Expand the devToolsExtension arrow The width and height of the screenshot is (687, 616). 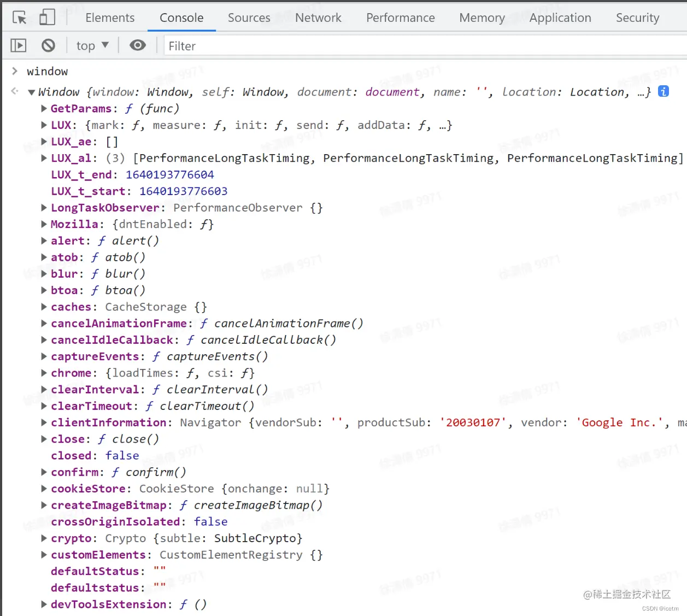[x=44, y=604]
